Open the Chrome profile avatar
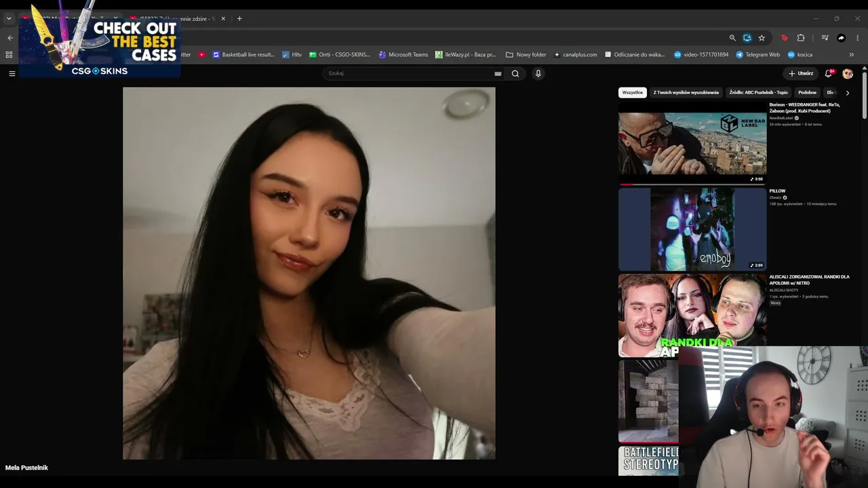This screenshot has width=868, height=488. [x=842, y=38]
